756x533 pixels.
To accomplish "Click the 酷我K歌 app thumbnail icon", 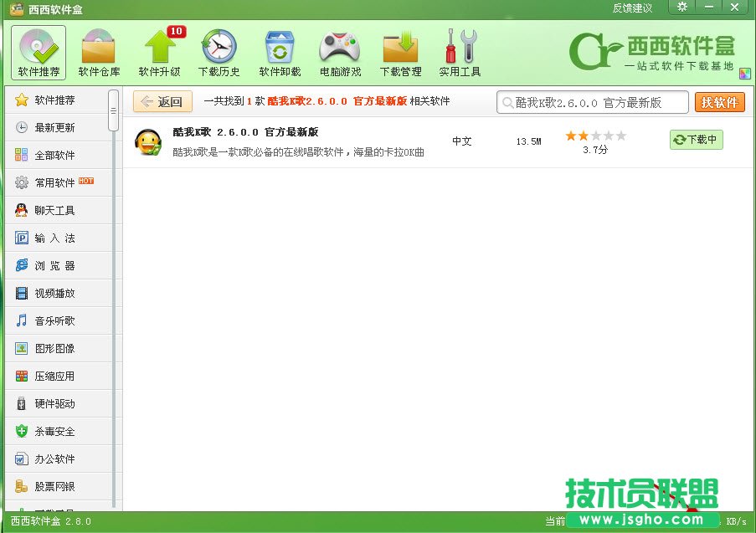I will pos(148,141).
